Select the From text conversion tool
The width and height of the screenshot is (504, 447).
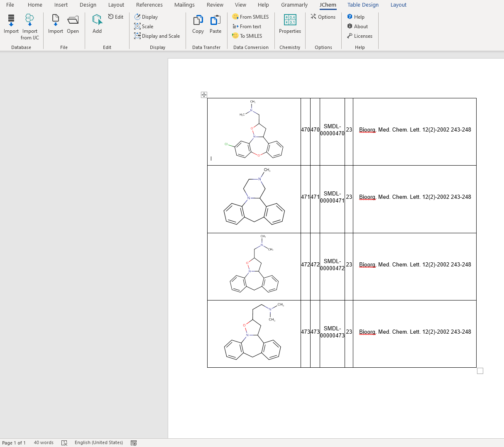coord(247,26)
